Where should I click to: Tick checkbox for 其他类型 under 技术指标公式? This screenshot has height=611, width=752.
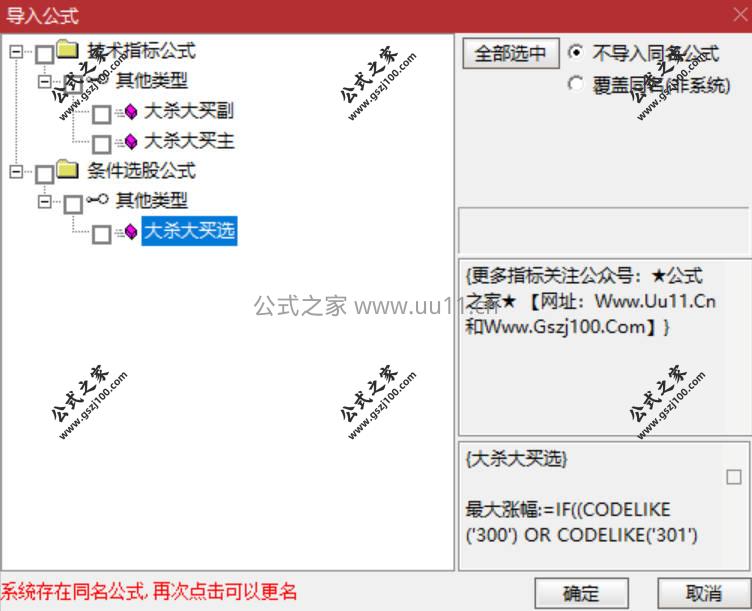coord(73,84)
